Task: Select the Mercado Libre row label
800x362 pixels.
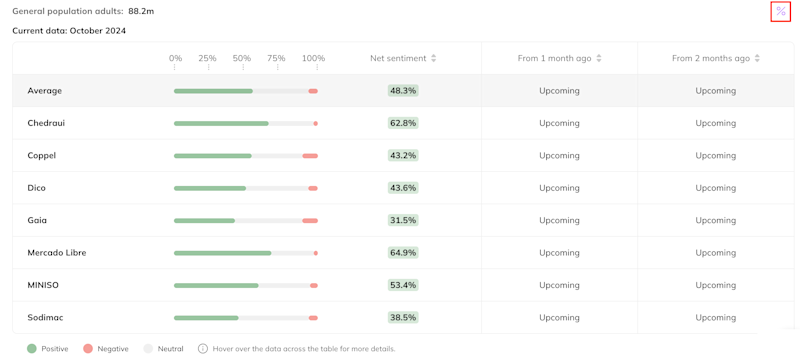Action: click(x=57, y=252)
